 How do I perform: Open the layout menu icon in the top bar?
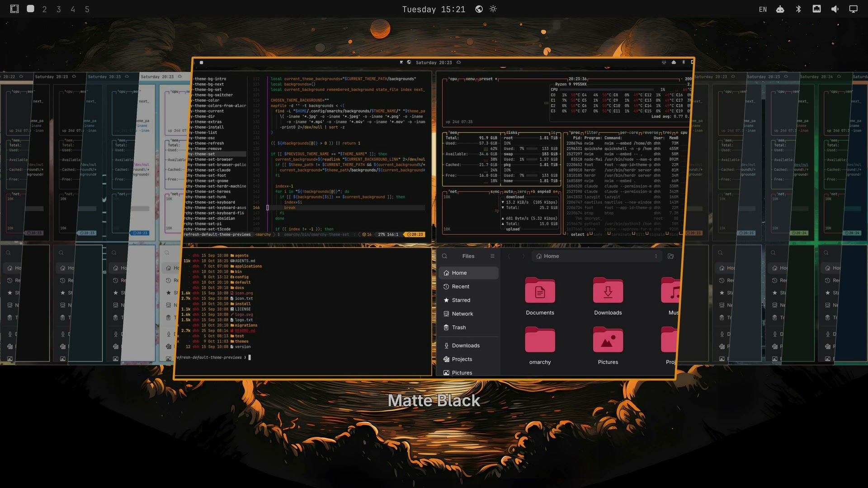[14, 9]
